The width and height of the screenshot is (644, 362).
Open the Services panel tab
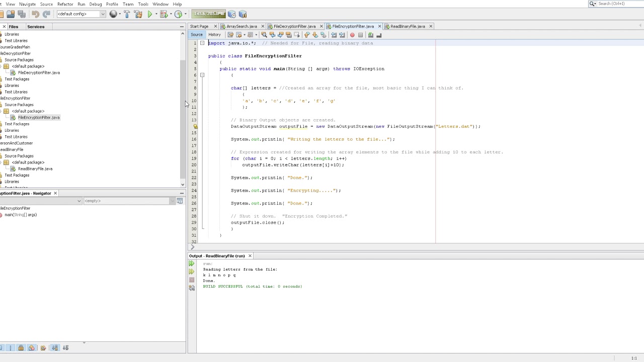36,27
